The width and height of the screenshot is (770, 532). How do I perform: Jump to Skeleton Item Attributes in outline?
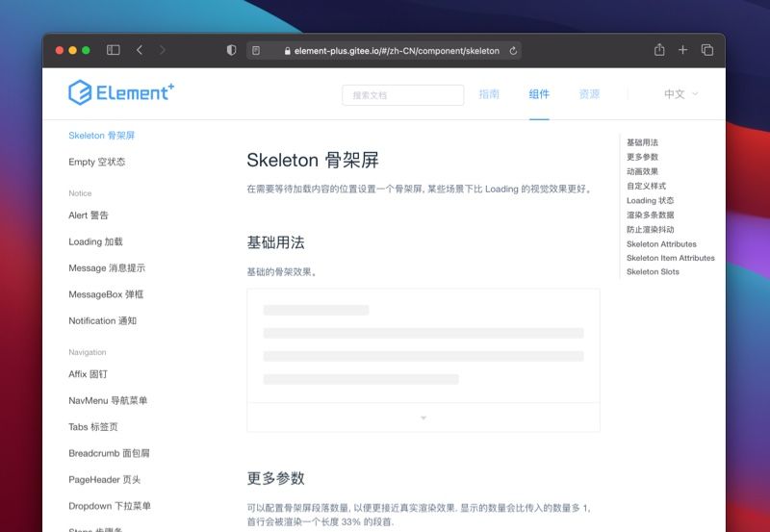click(671, 258)
